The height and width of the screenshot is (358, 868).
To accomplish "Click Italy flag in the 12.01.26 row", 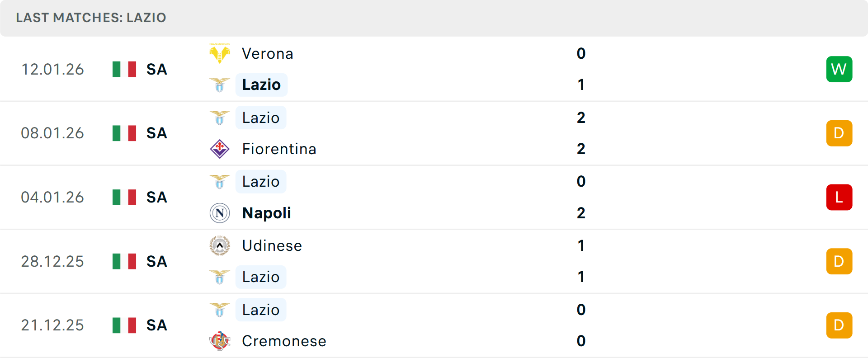I will 124,69.
